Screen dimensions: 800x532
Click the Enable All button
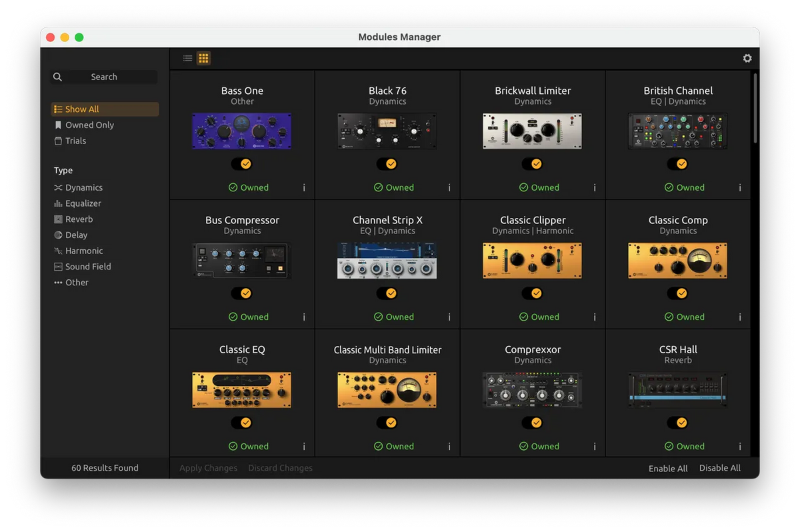coord(668,468)
